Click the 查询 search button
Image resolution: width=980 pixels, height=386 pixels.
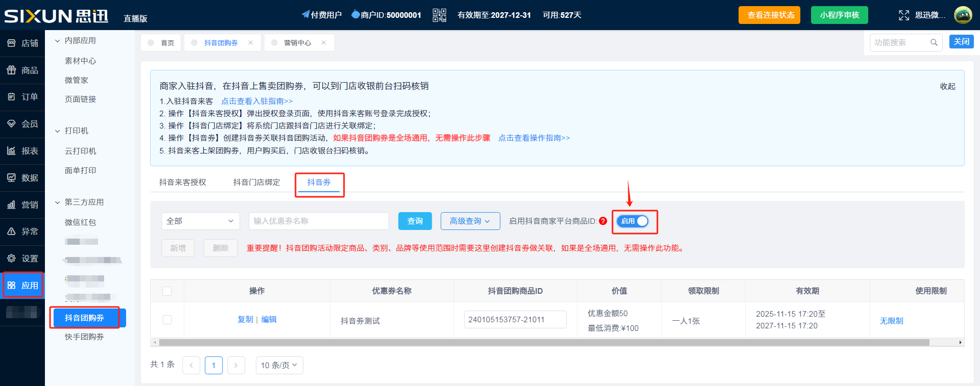pyautogui.click(x=415, y=221)
